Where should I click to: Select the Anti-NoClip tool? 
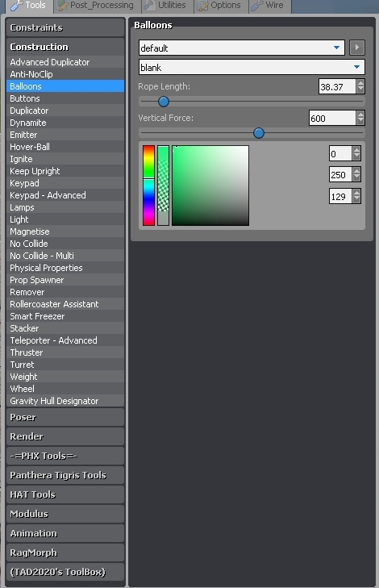click(65, 74)
